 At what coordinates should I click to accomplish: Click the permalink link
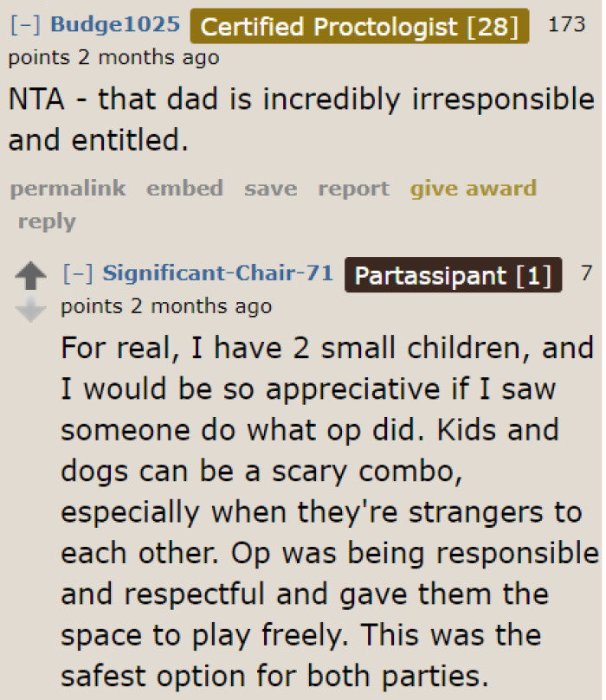(x=68, y=188)
